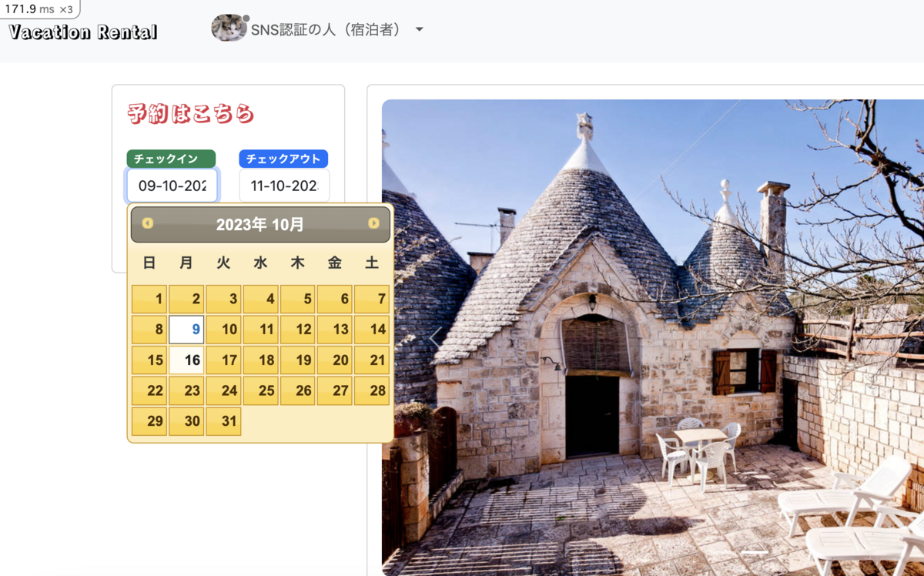Click the user avatar cat picture
This screenshot has width=924, height=576.
[229, 28]
